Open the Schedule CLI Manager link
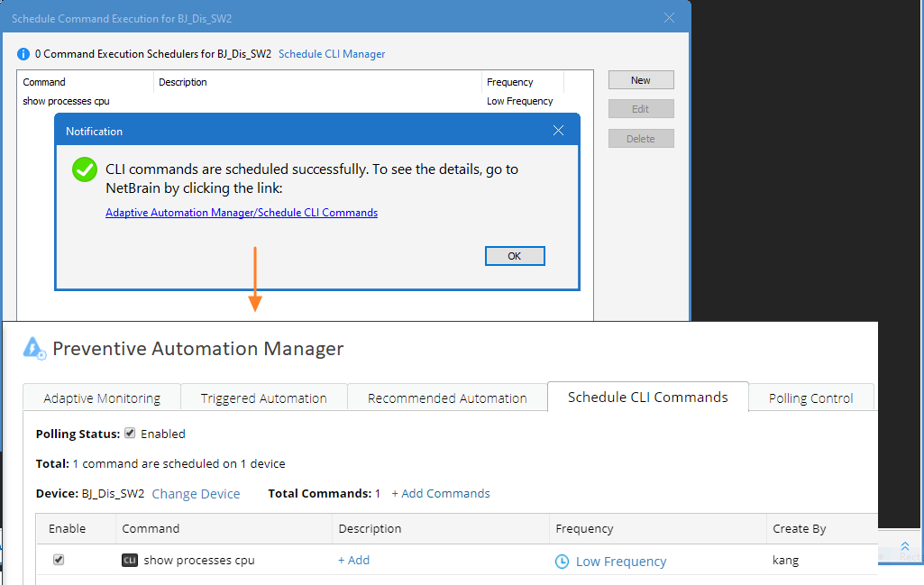This screenshot has width=924, height=585. pyautogui.click(x=332, y=53)
